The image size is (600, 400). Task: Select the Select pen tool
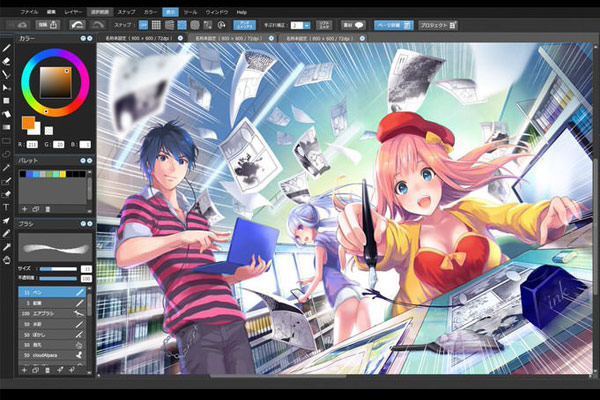click(x=7, y=181)
